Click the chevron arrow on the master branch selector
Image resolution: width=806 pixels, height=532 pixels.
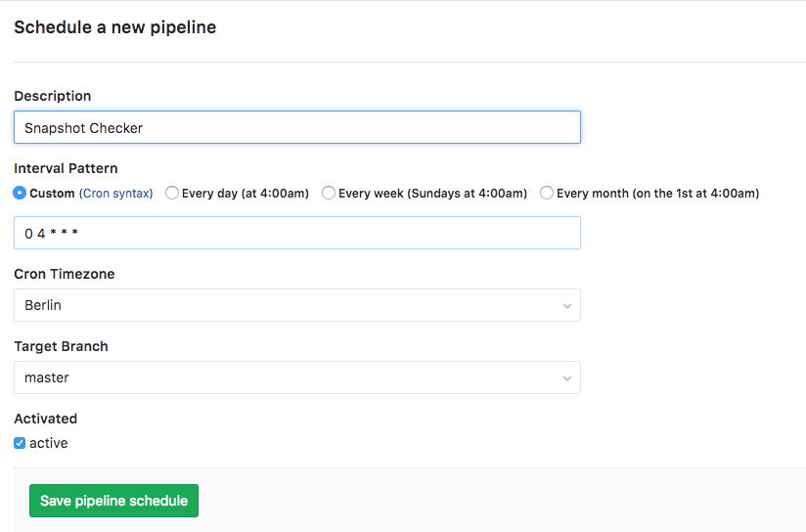pos(566,378)
